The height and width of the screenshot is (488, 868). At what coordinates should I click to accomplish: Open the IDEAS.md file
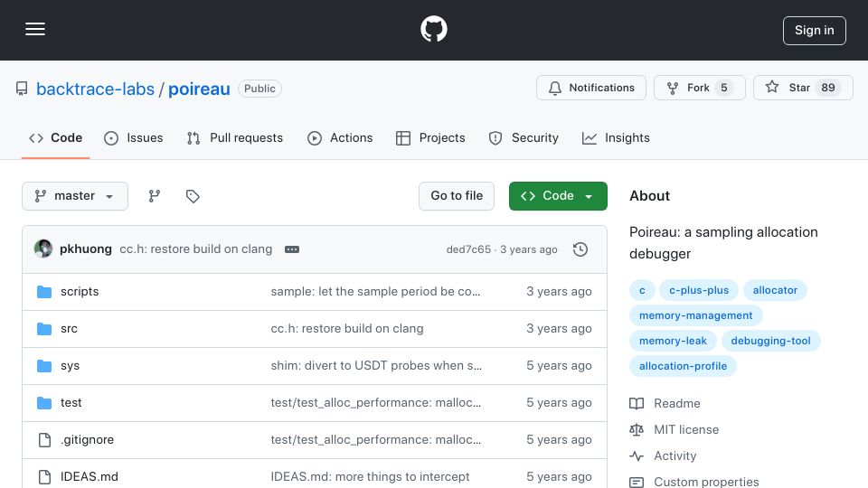pyautogui.click(x=90, y=477)
